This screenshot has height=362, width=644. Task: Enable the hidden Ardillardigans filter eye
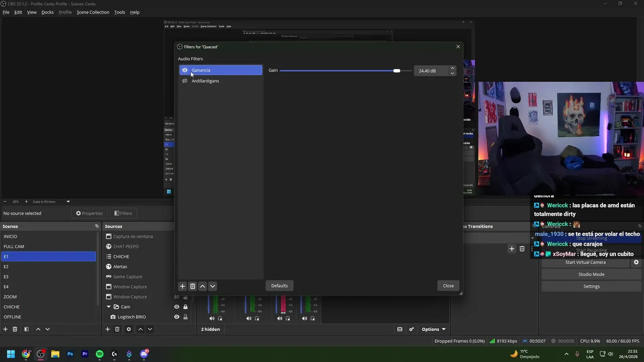pos(185,81)
